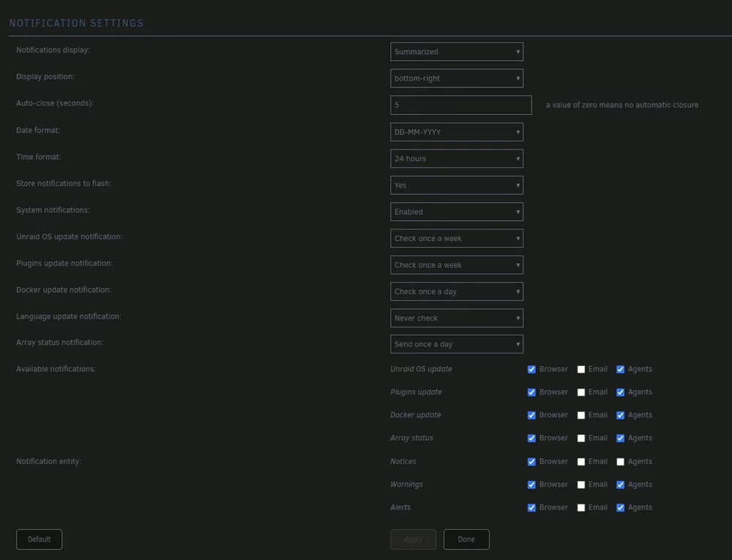Uncheck Browser for Array status
This screenshot has width=732, height=560.
click(x=531, y=438)
